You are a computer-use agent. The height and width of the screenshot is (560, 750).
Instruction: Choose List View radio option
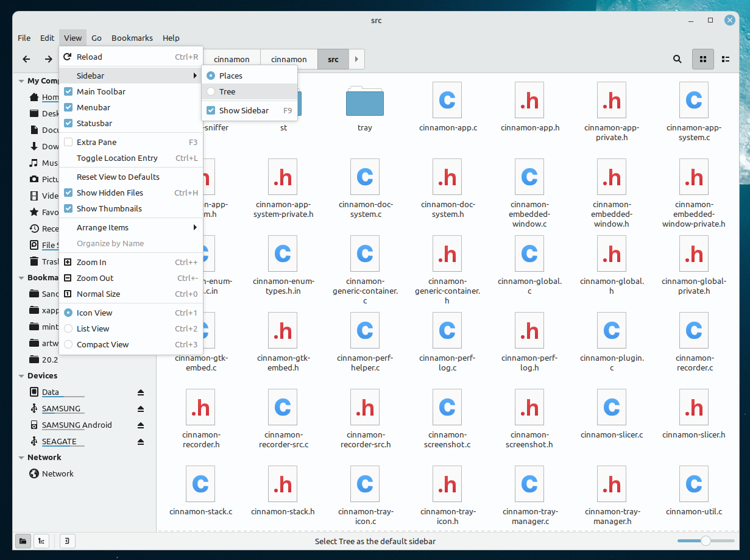(x=68, y=328)
